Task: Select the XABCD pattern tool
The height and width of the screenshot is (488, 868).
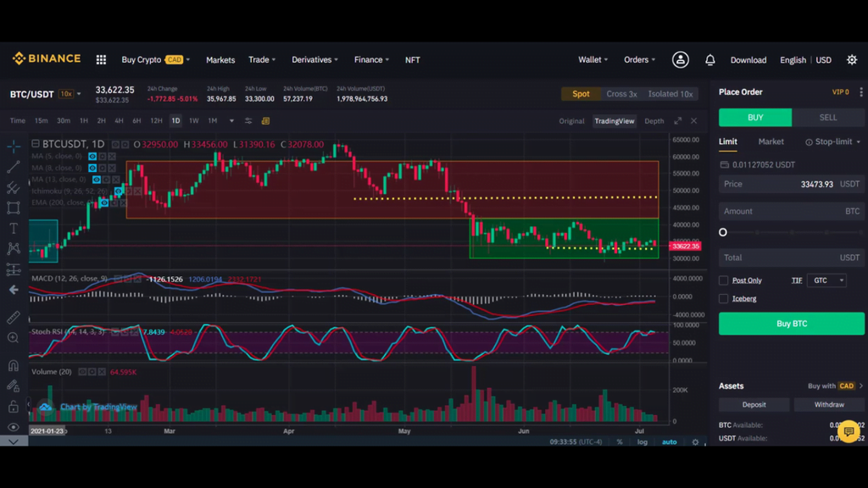Action: click(14, 248)
